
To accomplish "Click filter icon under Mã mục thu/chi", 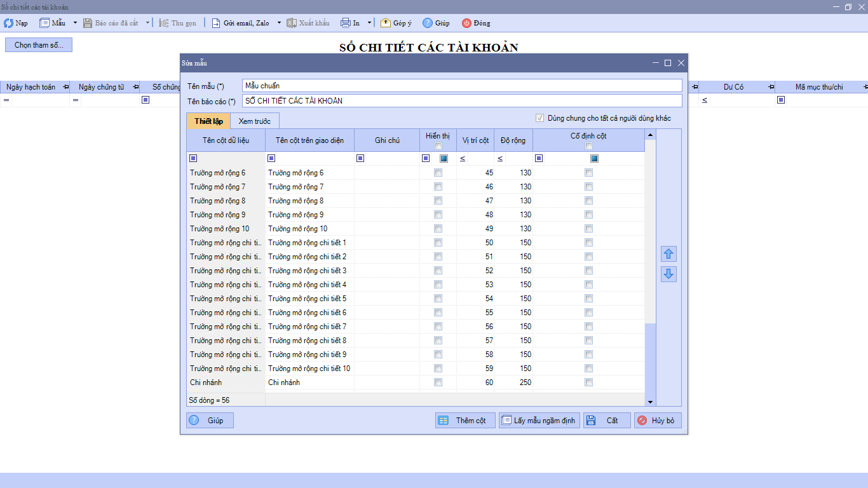I will tap(781, 100).
